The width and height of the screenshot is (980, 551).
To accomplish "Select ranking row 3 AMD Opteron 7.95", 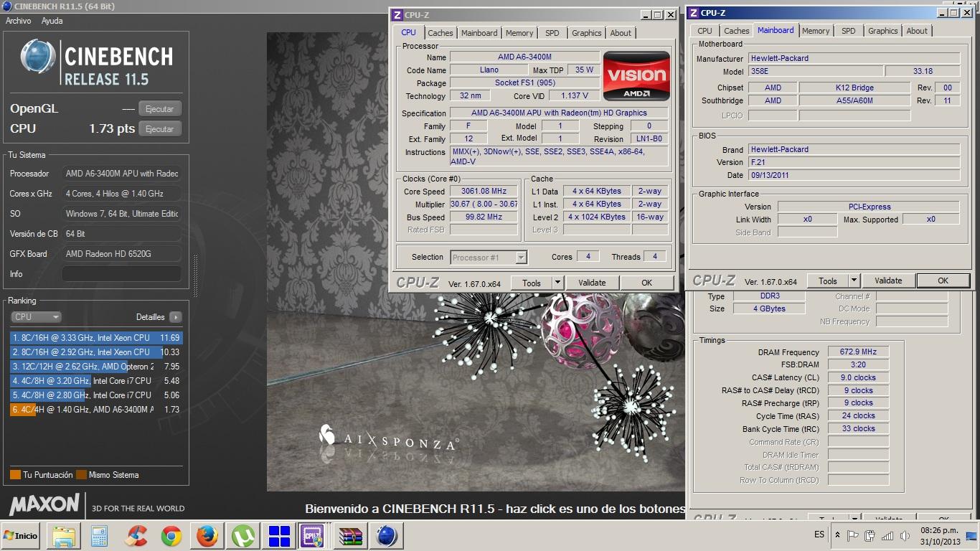I will pos(97,367).
